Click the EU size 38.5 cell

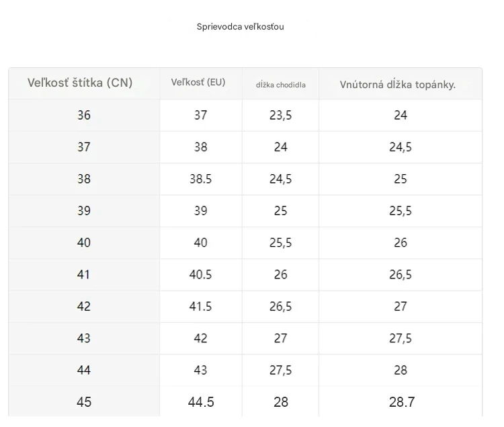pos(201,179)
